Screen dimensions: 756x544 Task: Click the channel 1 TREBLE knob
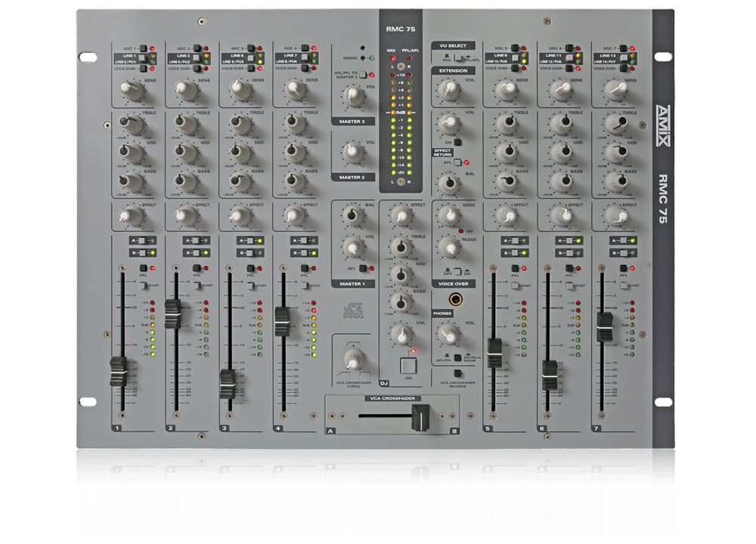(130, 124)
